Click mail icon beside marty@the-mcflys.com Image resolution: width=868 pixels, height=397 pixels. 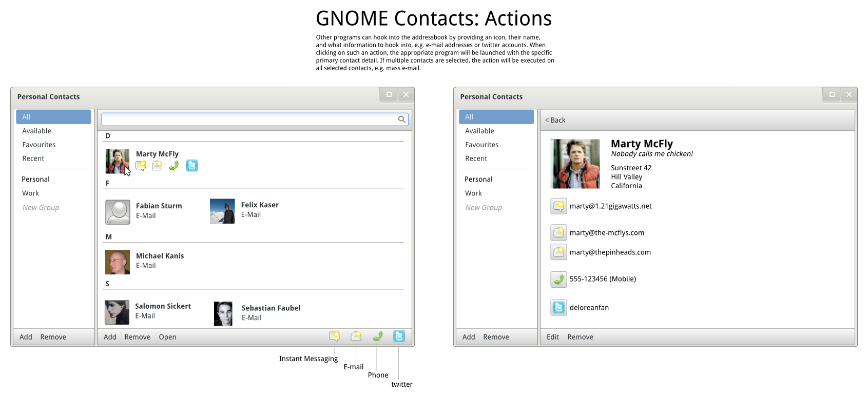[x=558, y=233]
